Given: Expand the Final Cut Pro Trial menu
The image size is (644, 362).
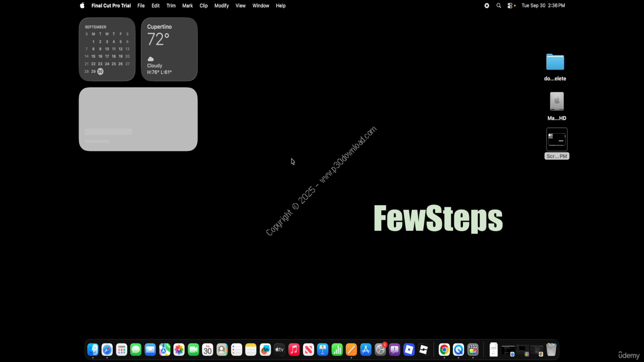Looking at the screenshot, I should coord(111,6).
